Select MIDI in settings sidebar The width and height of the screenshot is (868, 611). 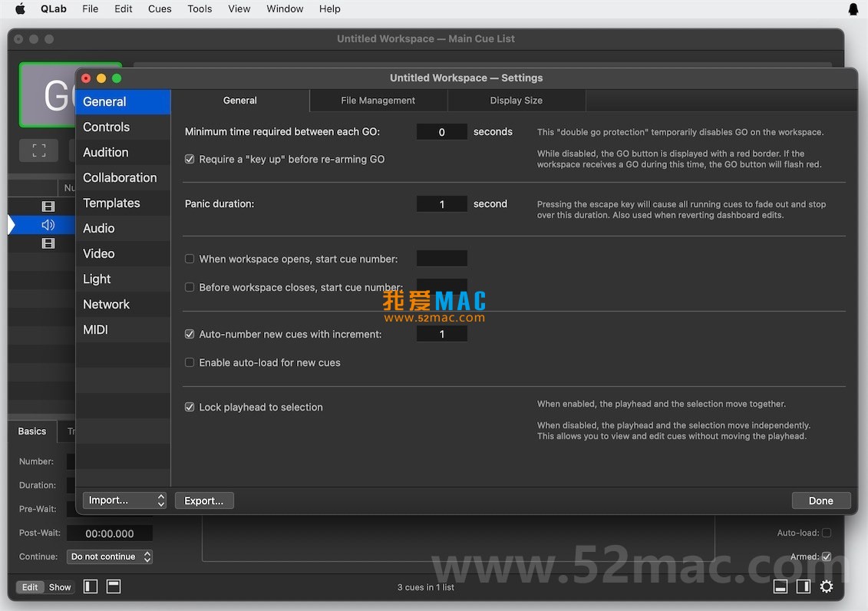123,330
